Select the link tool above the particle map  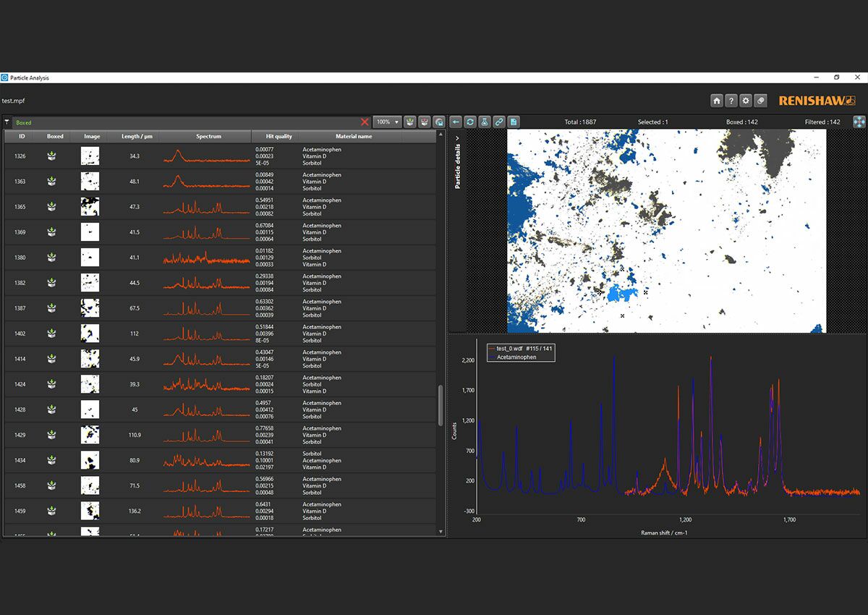pyautogui.click(x=499, y=122)
